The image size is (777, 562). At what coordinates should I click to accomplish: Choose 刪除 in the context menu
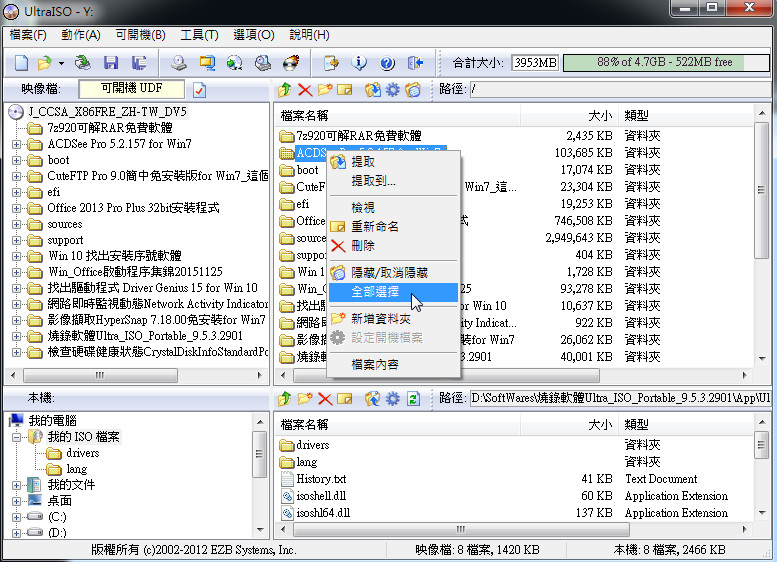[x=392, y=246]
